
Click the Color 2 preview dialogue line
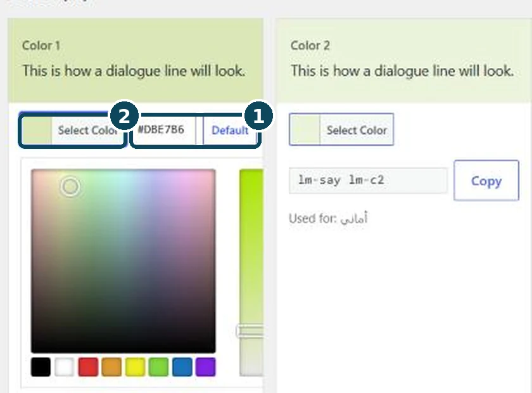[402, 71]
